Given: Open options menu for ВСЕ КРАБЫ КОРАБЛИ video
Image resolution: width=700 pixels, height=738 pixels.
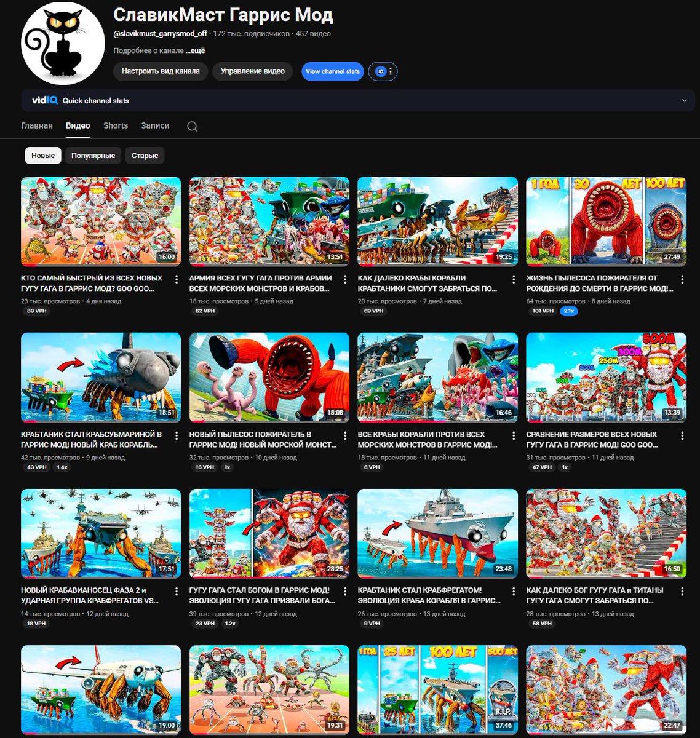Looking at the screenshot, I should pyautogui.click(x=514, y=435).
